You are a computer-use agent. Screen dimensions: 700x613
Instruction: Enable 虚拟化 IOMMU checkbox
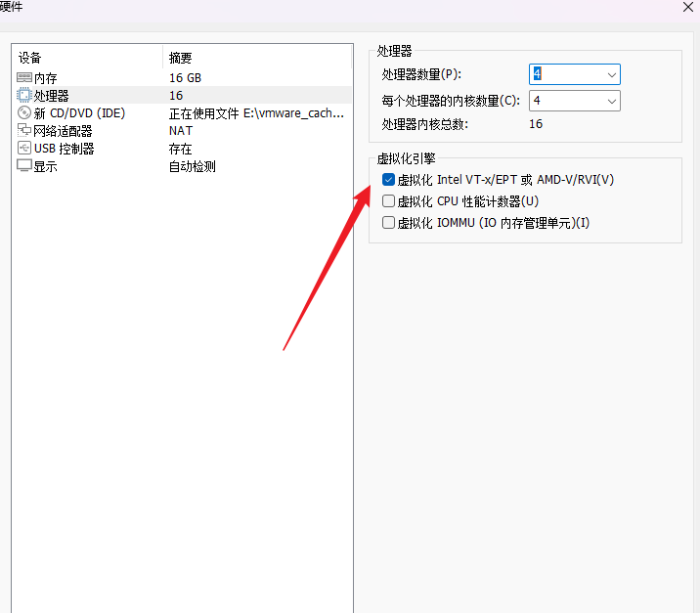tap(388, 222)
